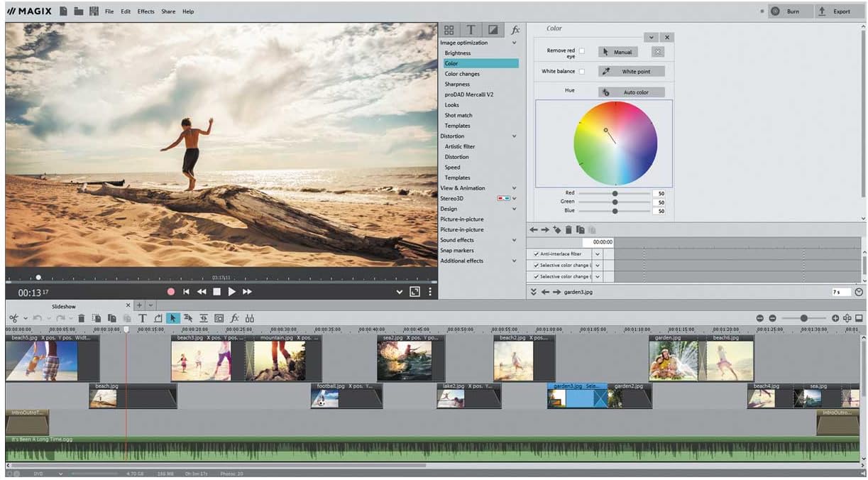Uncheck the Anti-interlace filter checkbox
This screenshot has height=480, width=868.
[536, 254]
